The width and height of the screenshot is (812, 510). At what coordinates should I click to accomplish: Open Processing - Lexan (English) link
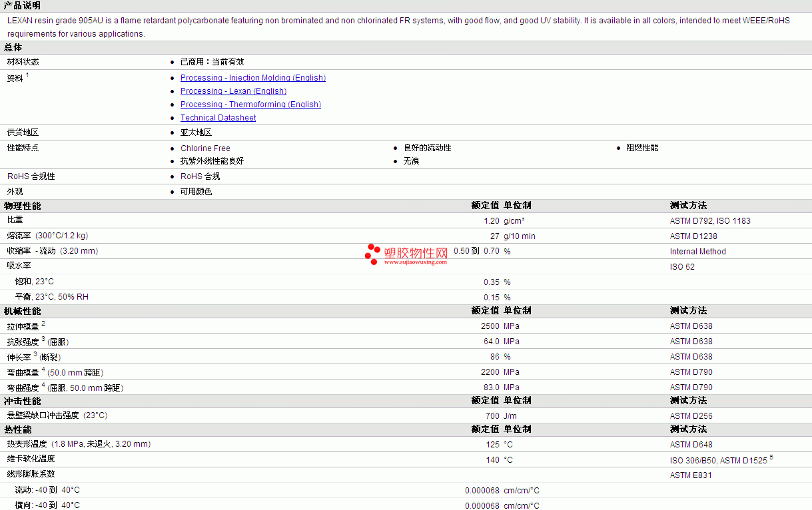coord(233,91)
